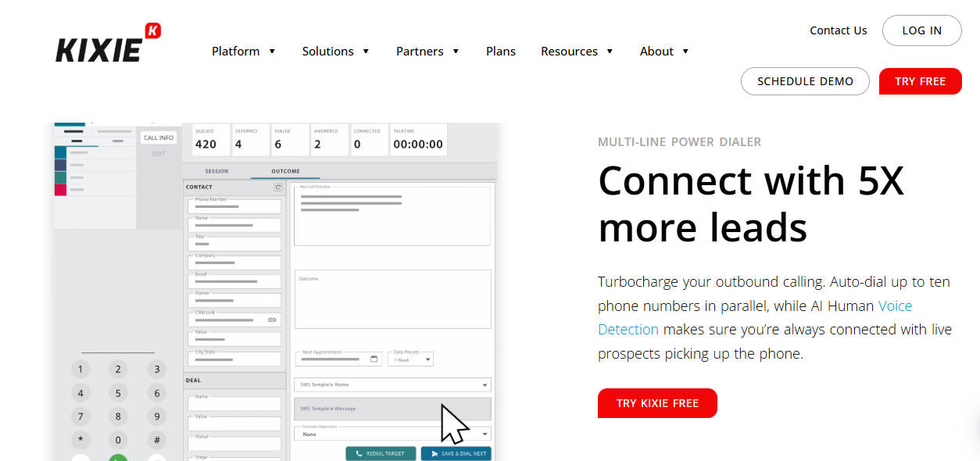
Task: Expand the SMS Template Name dropdown
Action: click(483, 384)
